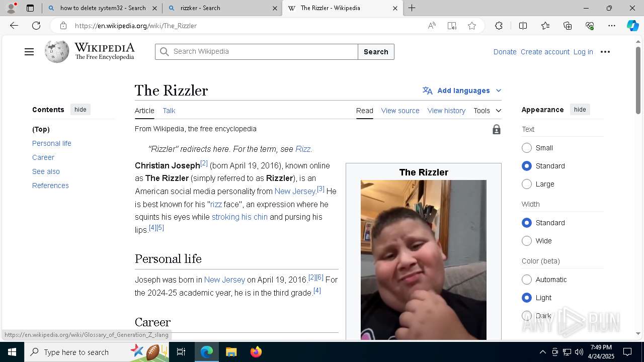Close the 'rizzker - Search' tab

[275, 8]
